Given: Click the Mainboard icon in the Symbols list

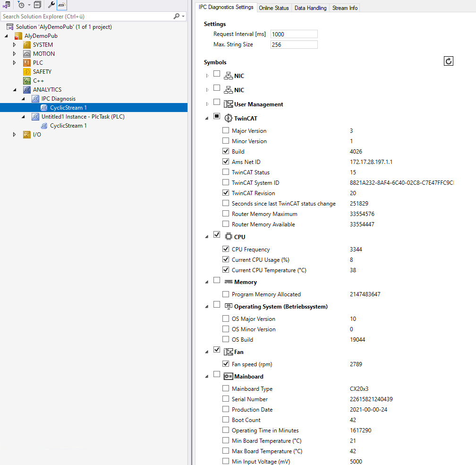Looking at the screenshot, I should (229, 376).
